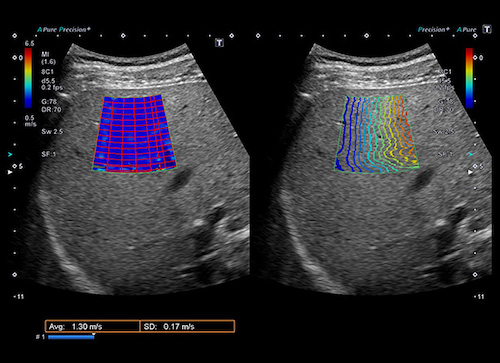Screen dimensions: 500x363
Task: Click the white triangle marker on the right depth scale
Action: [x=470, y=172]
